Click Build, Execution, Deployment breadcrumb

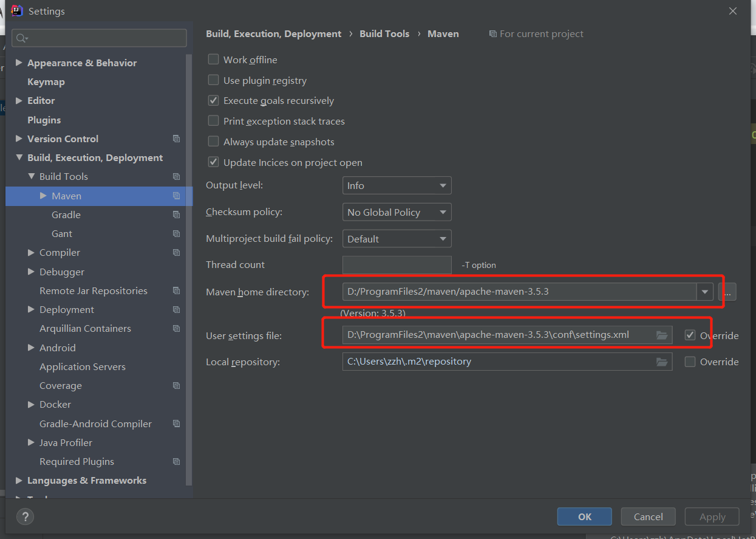pyautogui.click(x=274, y=34)
